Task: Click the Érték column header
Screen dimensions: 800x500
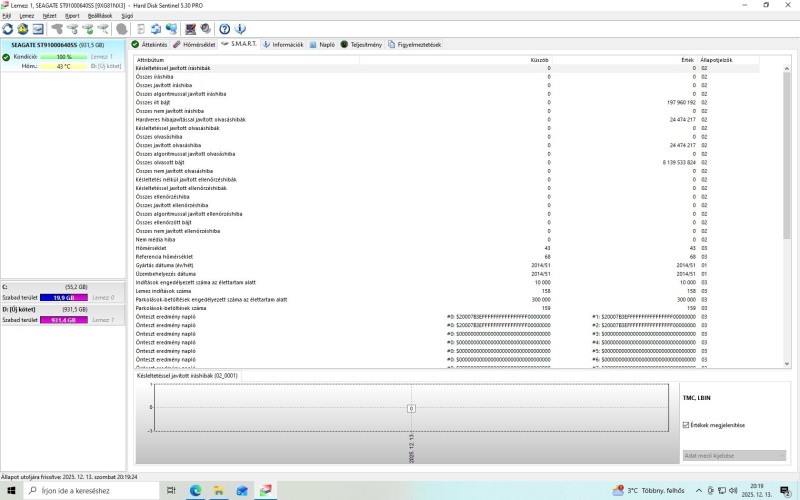Action: pyautogui.click(x=624, y=60)
